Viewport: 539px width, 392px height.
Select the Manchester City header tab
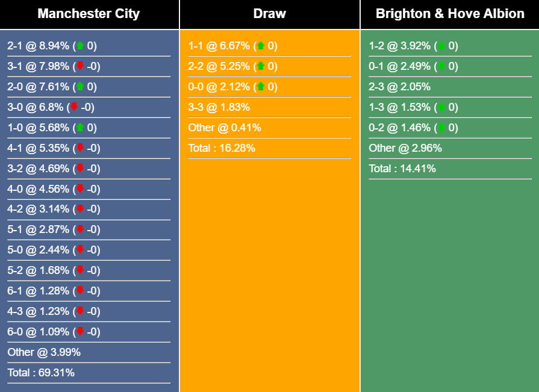point(89,13)
